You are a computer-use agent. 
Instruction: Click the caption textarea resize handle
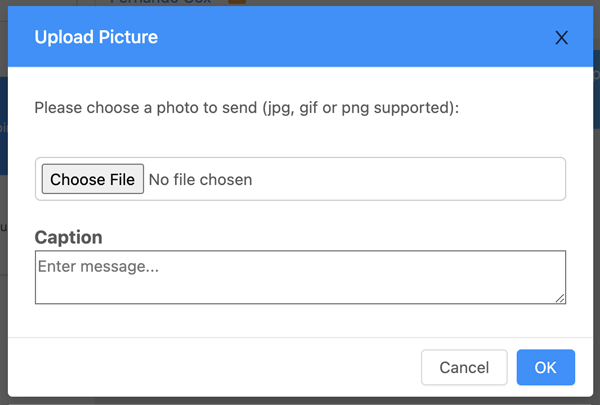pos(560,297)
